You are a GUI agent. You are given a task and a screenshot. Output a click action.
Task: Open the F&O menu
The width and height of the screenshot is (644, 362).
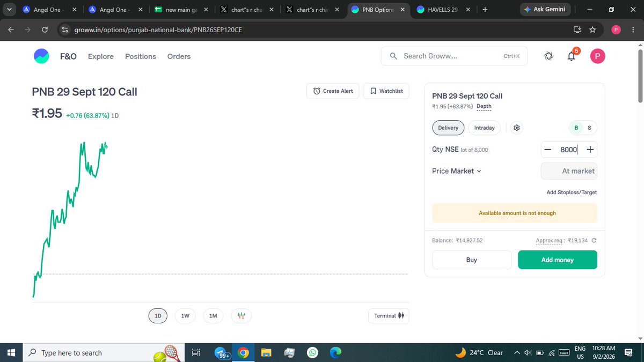(68, 56)
